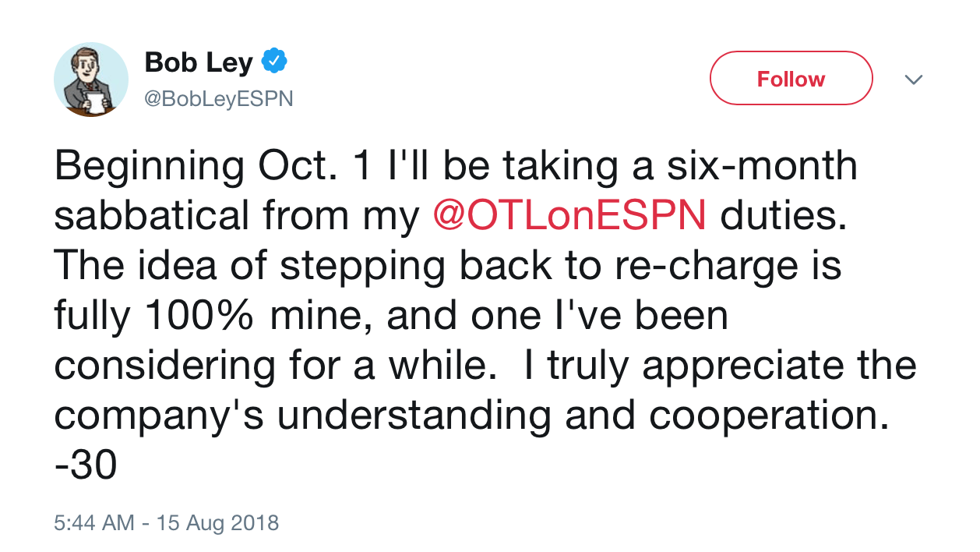Screen dimensions: 980x552
Task: Open the @OTLonESPN mention link
Action: point(569,216)
